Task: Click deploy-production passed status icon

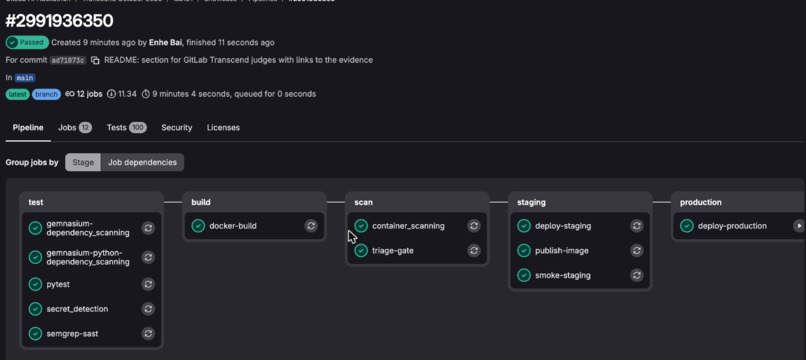Action: click(687, 226)
